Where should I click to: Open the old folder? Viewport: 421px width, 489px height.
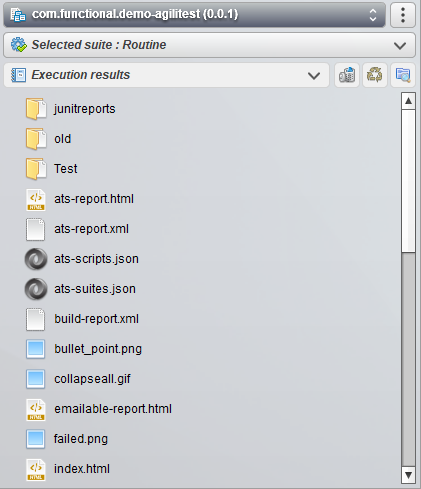tap(63, 139)
